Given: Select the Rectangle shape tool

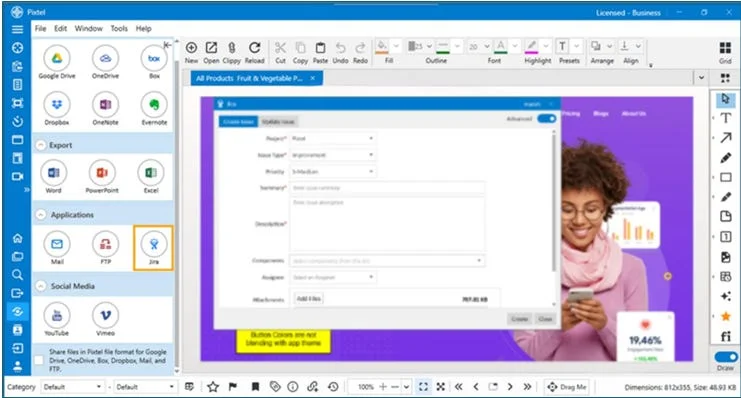Looking at the screenshot, I should click(x=725, y=177).
